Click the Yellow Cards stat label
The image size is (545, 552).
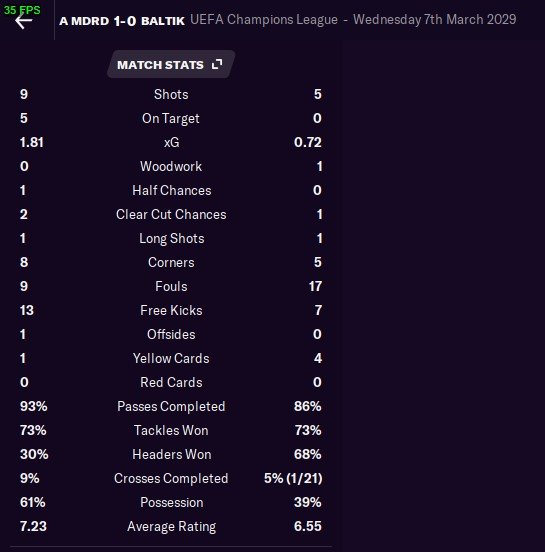click(171, 358)
